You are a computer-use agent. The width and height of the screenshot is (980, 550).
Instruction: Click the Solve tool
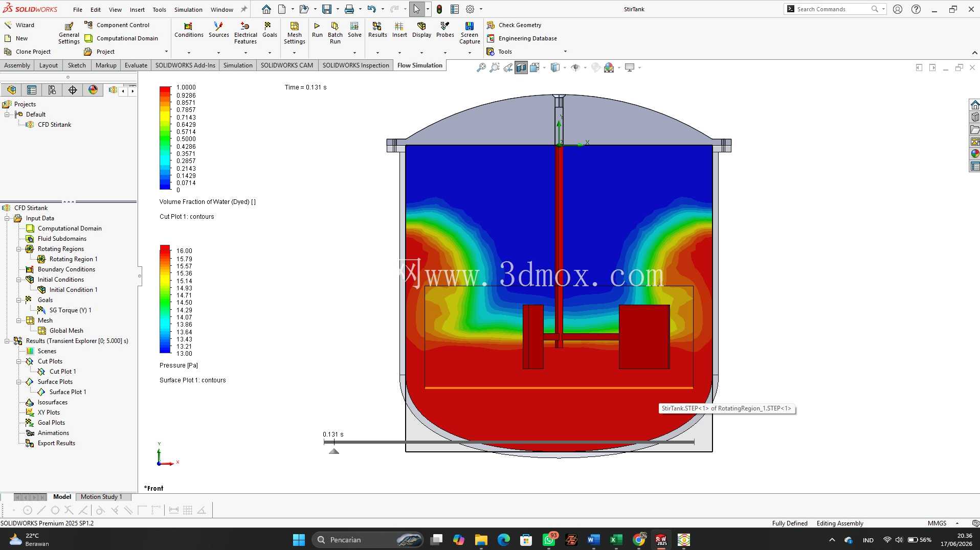pyautogui.click(x=354, y=30)
